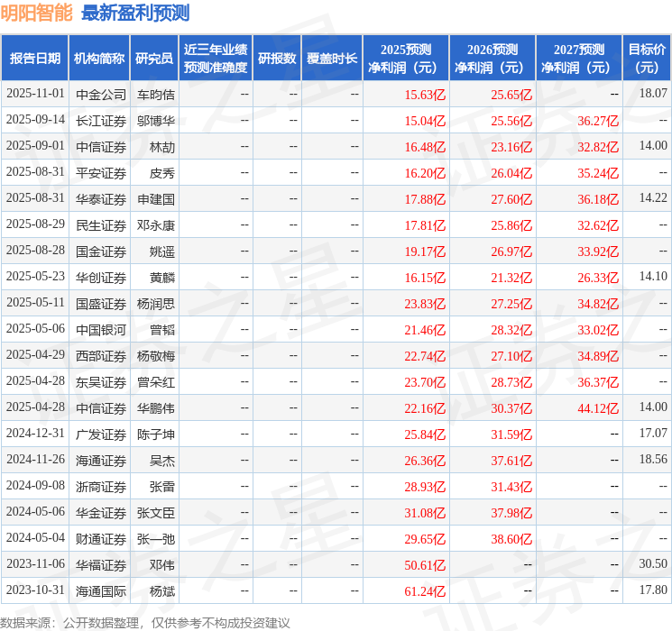Select the 44.12亿 forecast value for 2027
The height and width of the screenshot is (631, 672).
coord(598,408)
